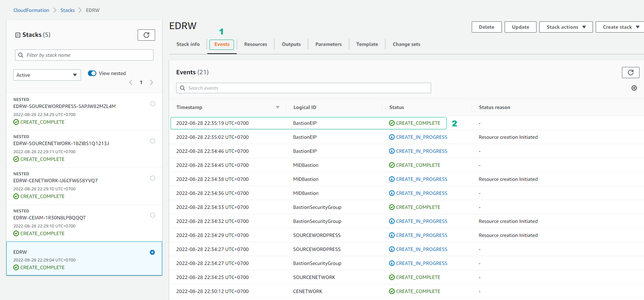Screen dimensions: 644x300
Task: Click the Logical ID column header
Action: [305, 107]
